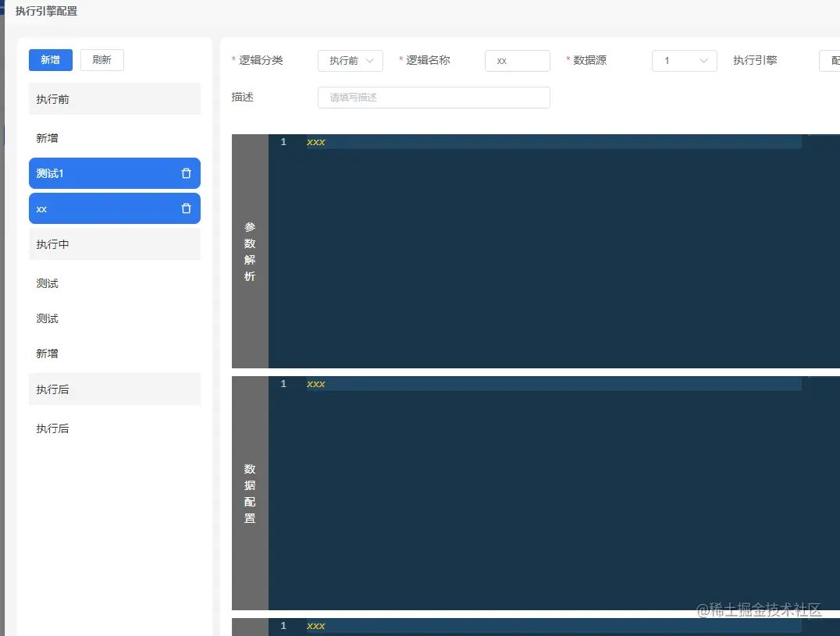
Task: Click line 1 in the 参数解析 code editor
Action: point(554,142)
